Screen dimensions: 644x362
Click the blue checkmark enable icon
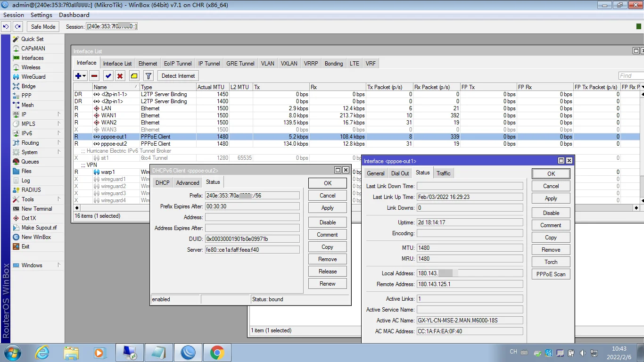[108, 76]
